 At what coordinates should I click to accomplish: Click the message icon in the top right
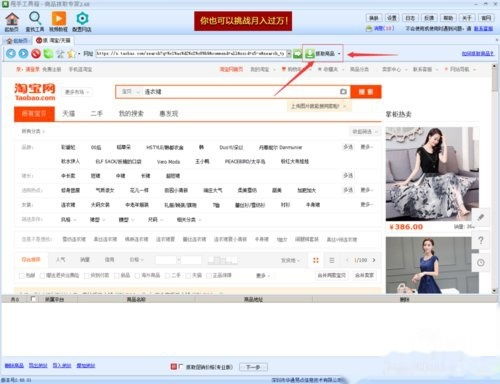pyautogui.click(x=369, y=29)
